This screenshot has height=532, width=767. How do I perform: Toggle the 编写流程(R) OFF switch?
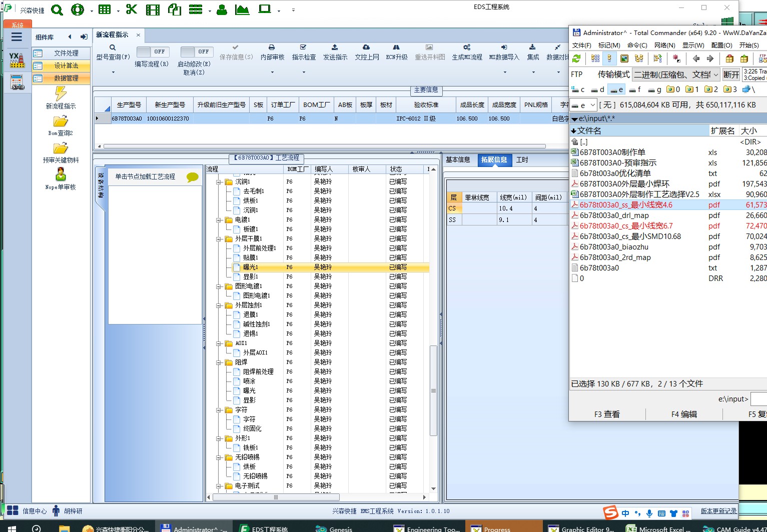click(x=153, y=51)
